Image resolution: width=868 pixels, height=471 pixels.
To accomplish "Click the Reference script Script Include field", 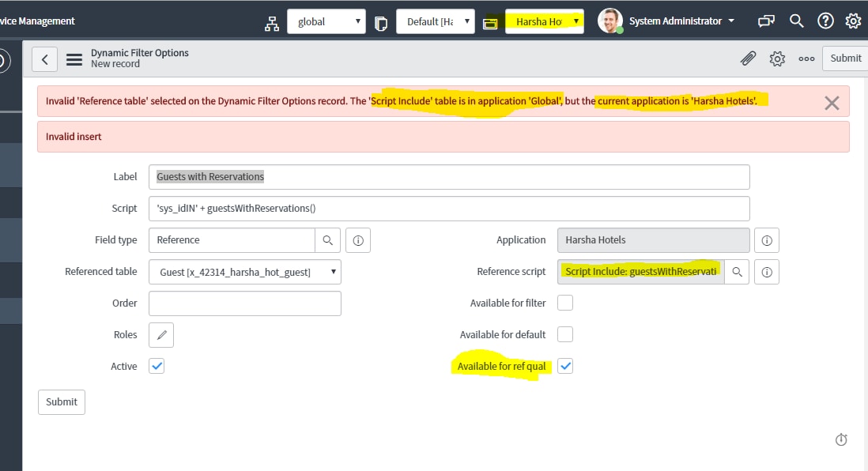I will (x=641, y=272).
